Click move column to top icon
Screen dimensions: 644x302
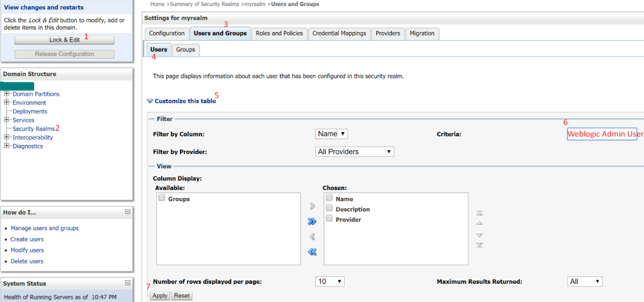479,213
